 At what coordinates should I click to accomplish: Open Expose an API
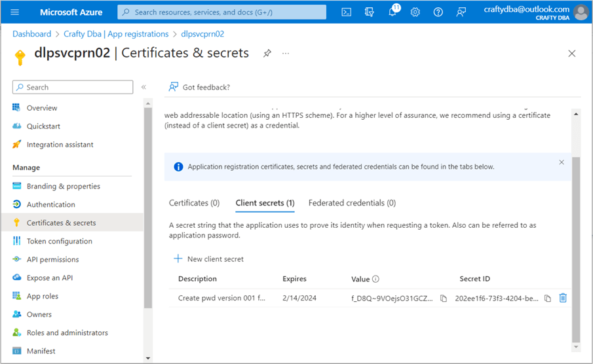point(50,278)
